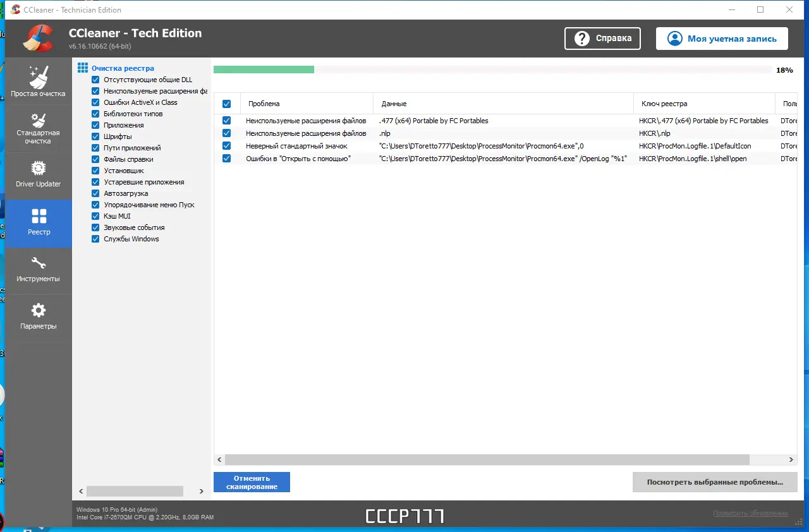Toggle Пути приложений checkbox

pyautogui.click(x=95, y=148)
